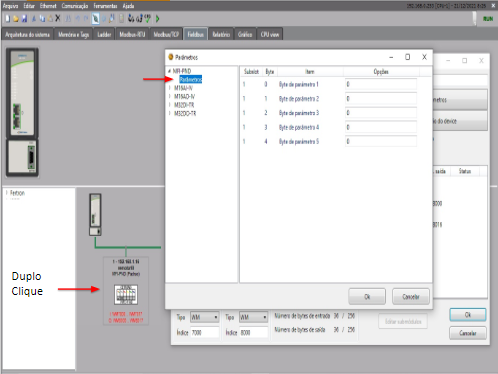This screenshot has width=498, height=374.
Task: Click the Índice field showing 8000
Action: click(x=254, y=332)
